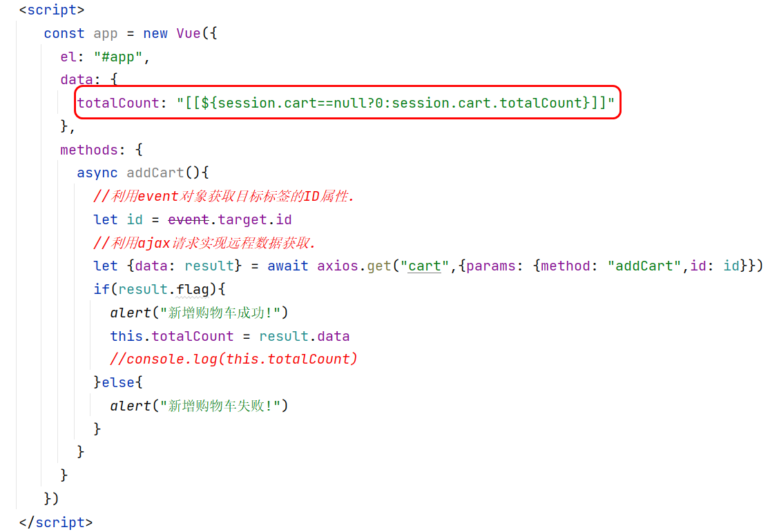Click the comment about event object ID属性
Screen dimensions: 770x532
click(x=224, y=197)
